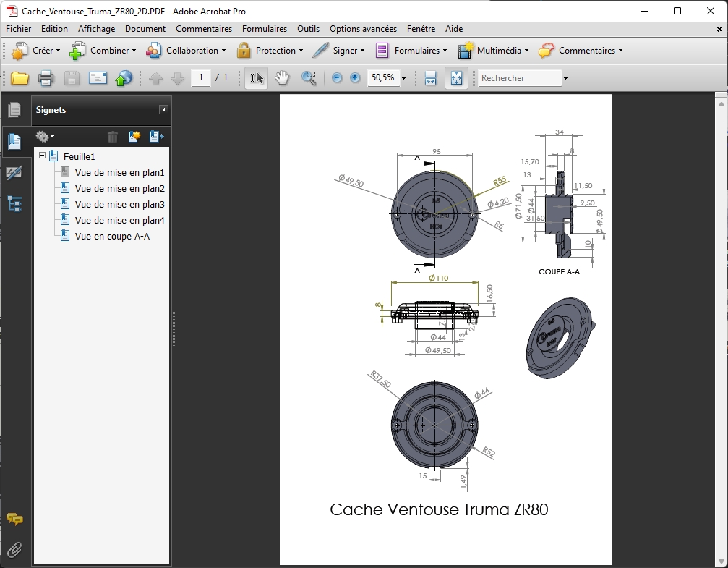Toggle the Selection tool cursor button
This screenshot has height=568, width=728.
pyautogui.click(x=256, y=78)
